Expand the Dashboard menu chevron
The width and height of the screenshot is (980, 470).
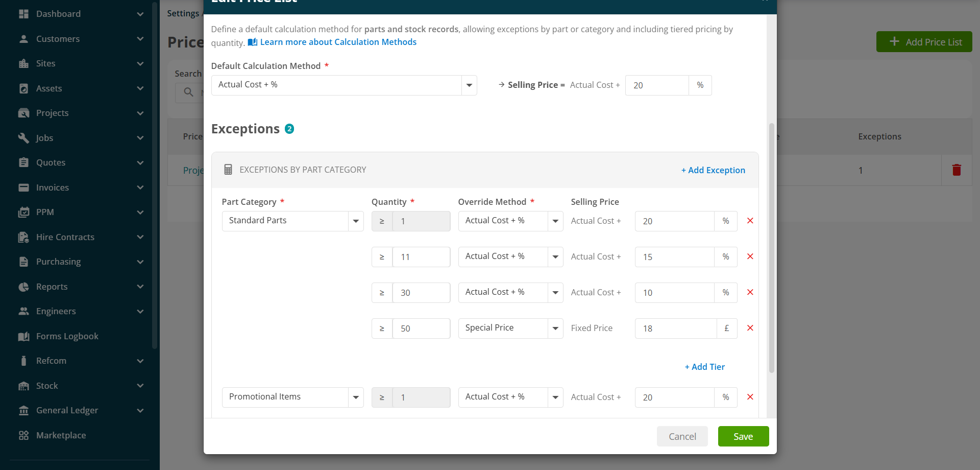tap(140, 14)
